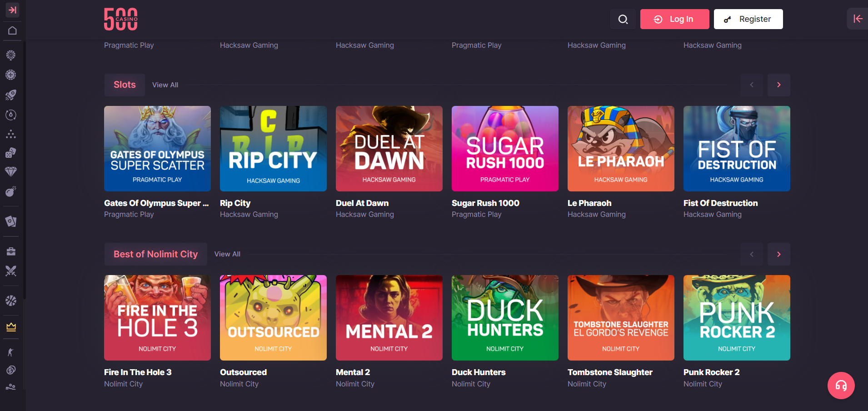Open the yellow crown sidebar icon
Image resolution: width=868 pixels, height=411 pixels.
tap(11, 327)
